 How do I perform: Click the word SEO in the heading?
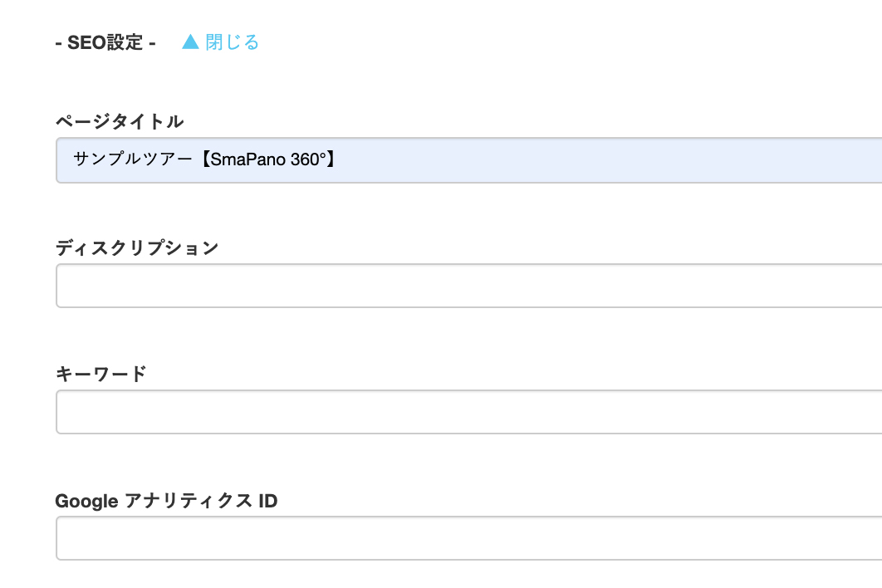click(x=85, y=42)
